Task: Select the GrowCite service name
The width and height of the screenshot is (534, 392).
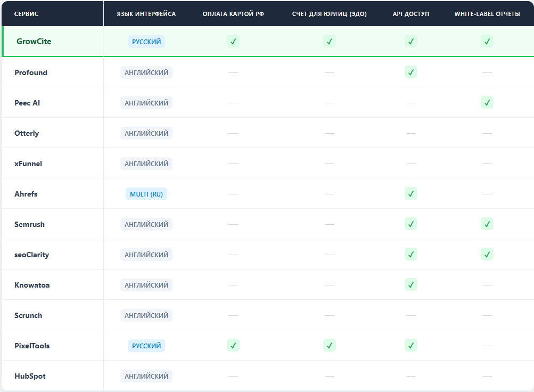Action: (34, 42)
